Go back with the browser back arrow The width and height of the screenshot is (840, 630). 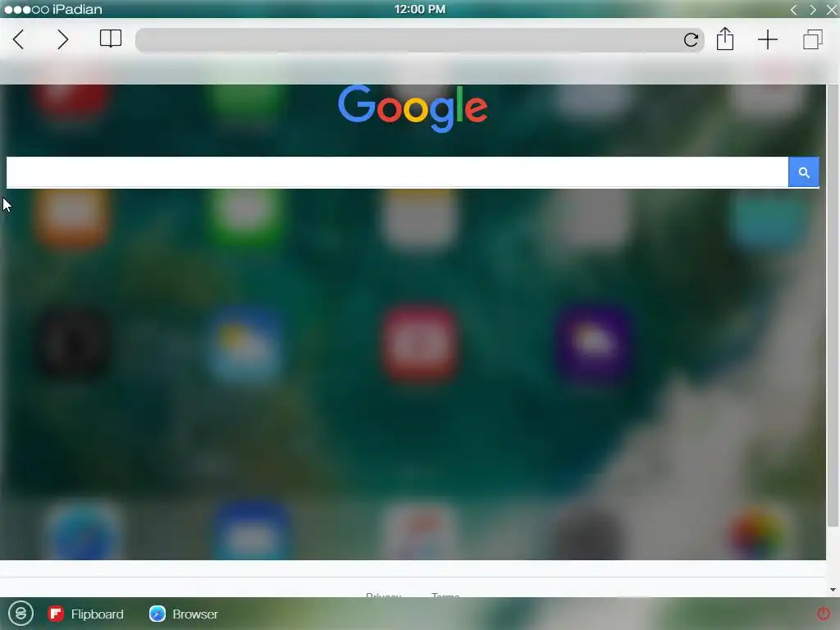(19, 39)
